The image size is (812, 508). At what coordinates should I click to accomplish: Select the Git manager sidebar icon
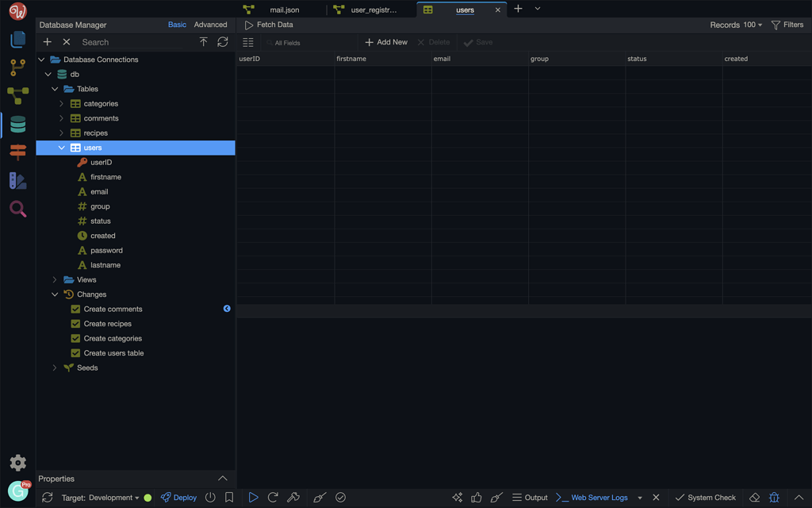pos(17,67)
